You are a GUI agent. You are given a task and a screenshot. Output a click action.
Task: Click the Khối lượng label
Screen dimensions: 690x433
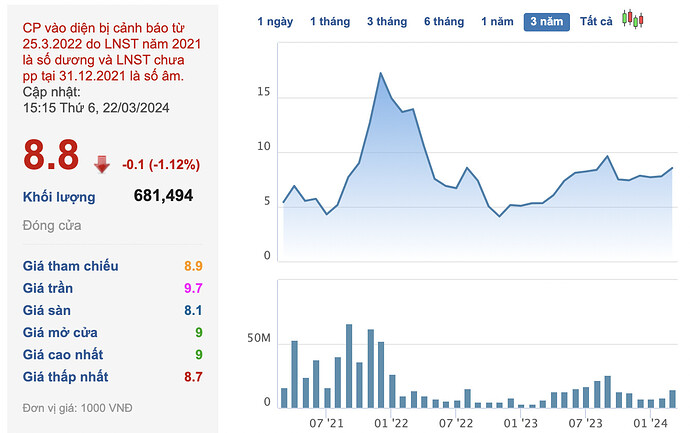click(x=59, y=197)
